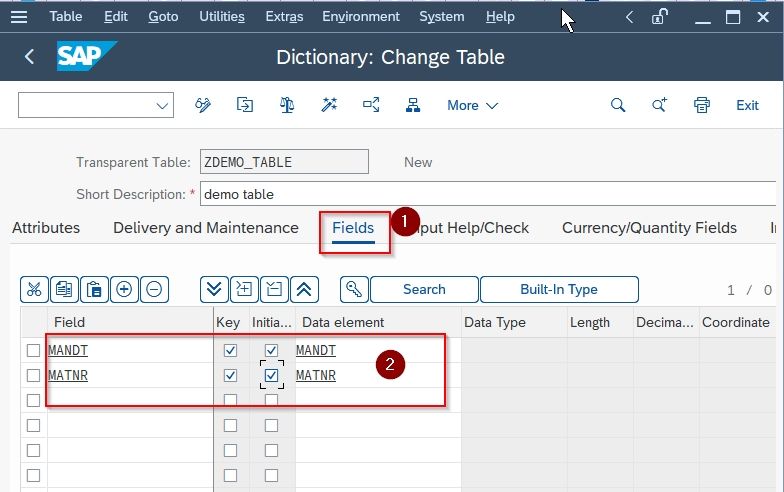
Task: Switch to the Fields tab
Action: click(x=353, y=228)
